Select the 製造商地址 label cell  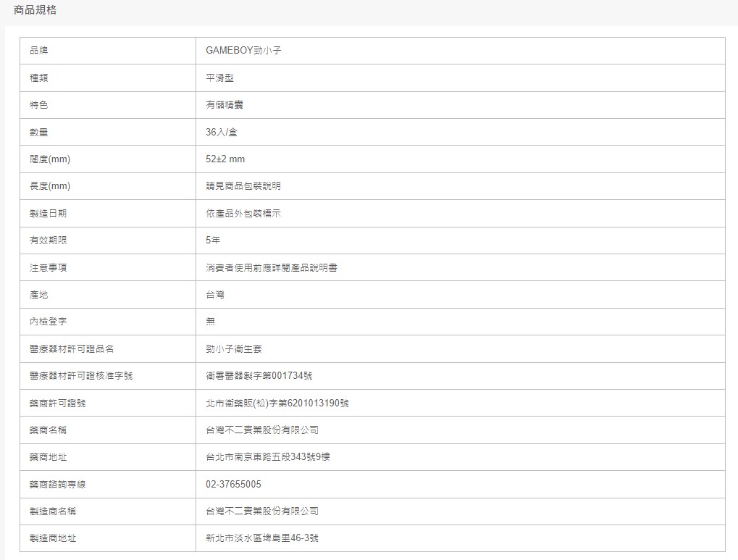click(x=108, y=538)
